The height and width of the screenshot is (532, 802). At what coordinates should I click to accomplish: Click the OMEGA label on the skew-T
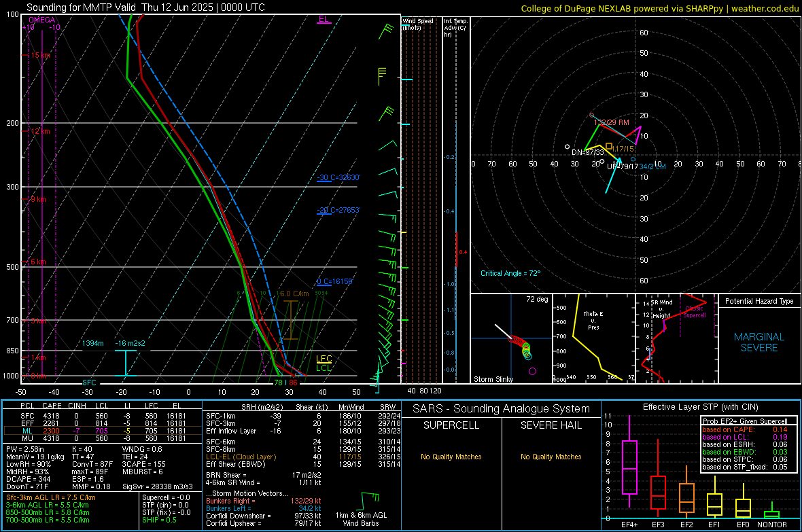point(42,20)
